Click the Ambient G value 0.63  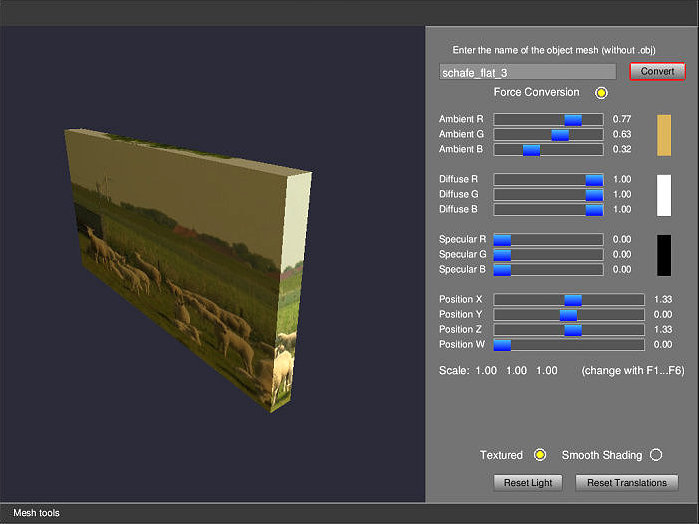[x=622, y=134]
